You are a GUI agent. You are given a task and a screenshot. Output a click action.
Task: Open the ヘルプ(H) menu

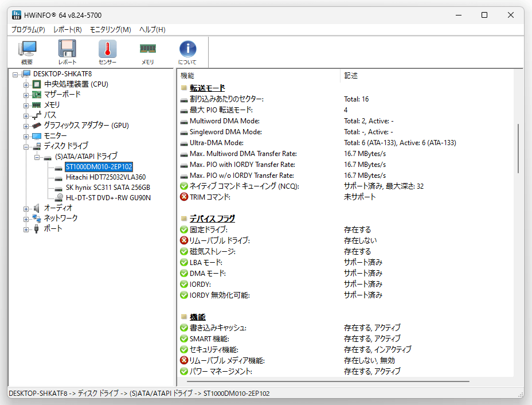click(152, 29)
